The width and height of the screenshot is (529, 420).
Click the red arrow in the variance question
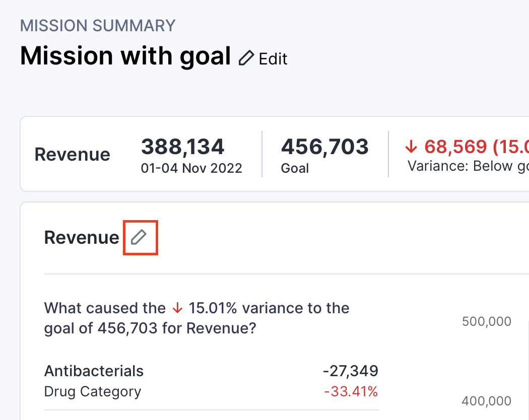click(176, 308)
